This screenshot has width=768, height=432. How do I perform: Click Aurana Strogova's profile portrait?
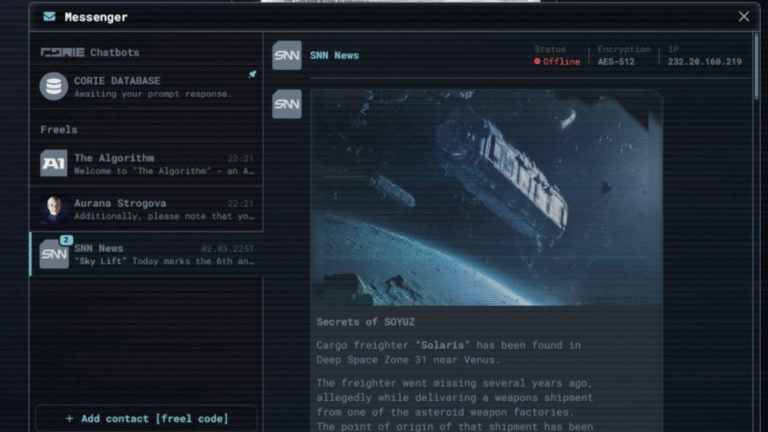tap(54, 209)
